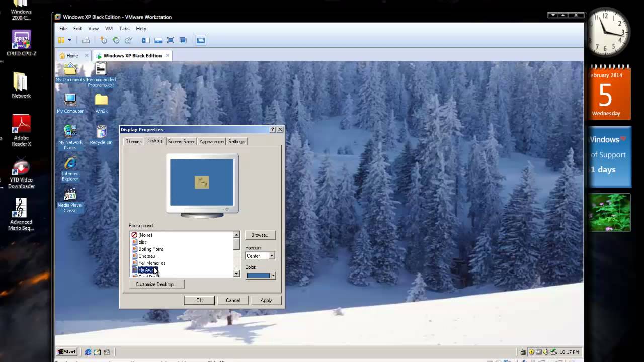
Task: Open the desktop Color picker dropdown
Action: pos(260,275)
